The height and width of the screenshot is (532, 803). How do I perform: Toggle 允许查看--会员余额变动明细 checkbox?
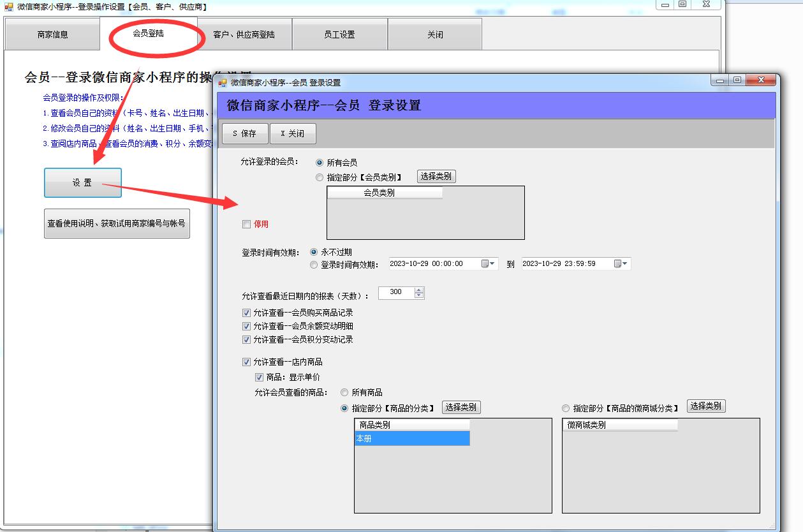pos(246,326)
